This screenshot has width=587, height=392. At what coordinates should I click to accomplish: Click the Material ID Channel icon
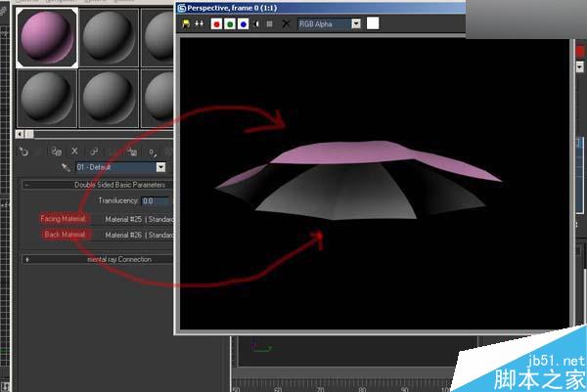tap(153, 152)
